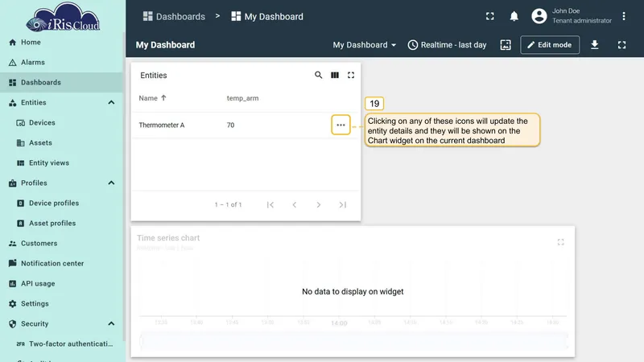644x362 pixels.
Task: Open Entity views page
Action: [x=62, y=163]
